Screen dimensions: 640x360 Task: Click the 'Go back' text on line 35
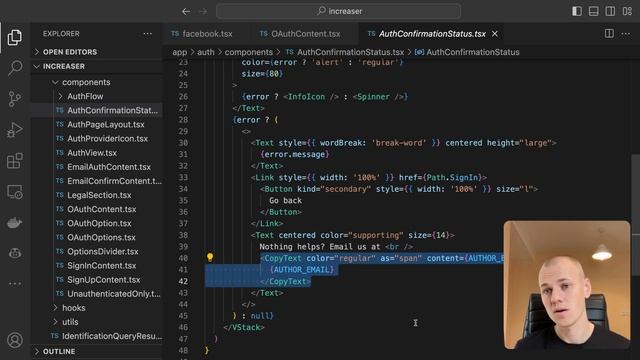click(285, 200)
